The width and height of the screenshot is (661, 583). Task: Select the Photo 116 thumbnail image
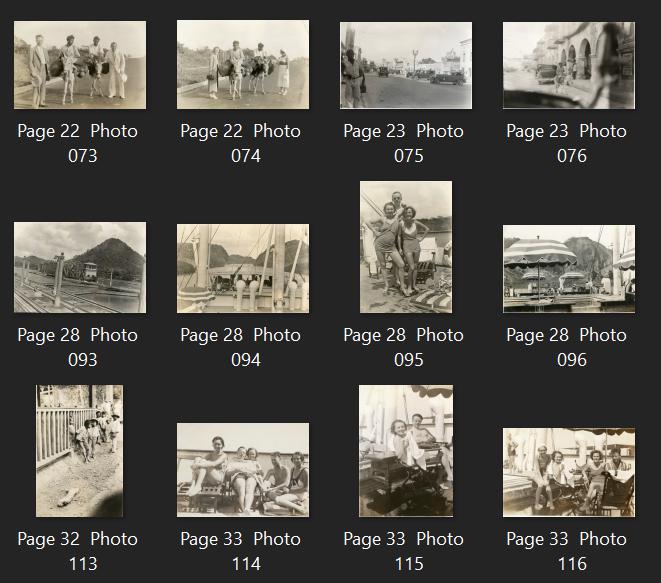tap(568, 472)
